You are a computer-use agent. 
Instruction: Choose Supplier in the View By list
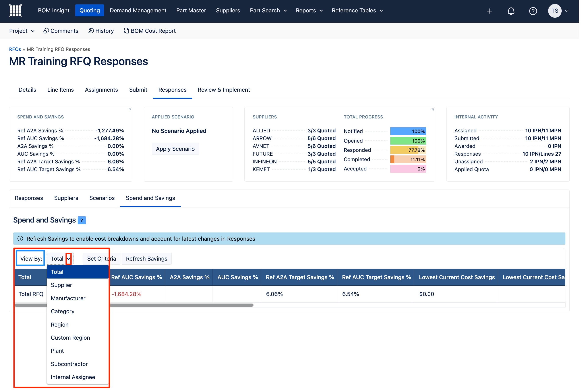coord(77,285)
